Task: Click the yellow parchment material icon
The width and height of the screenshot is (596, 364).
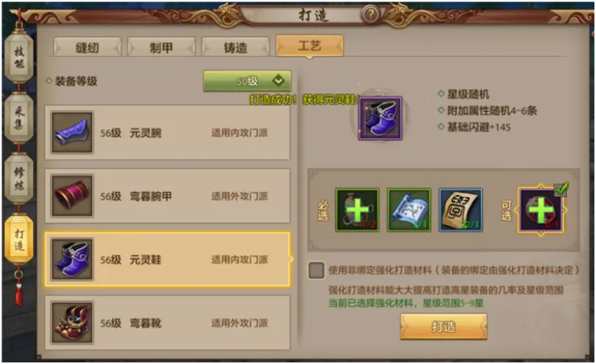Action: pyautogui.click(x=461, y=210)
